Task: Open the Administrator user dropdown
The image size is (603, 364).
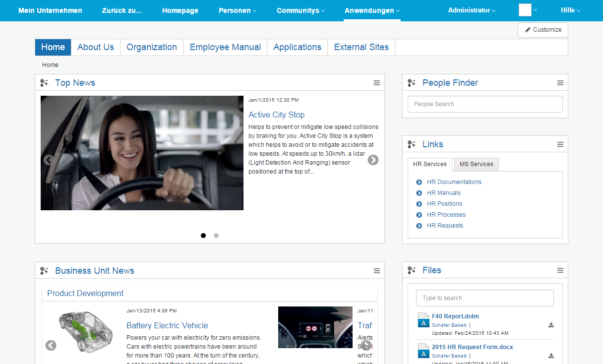Action: [x=471, y=10]
